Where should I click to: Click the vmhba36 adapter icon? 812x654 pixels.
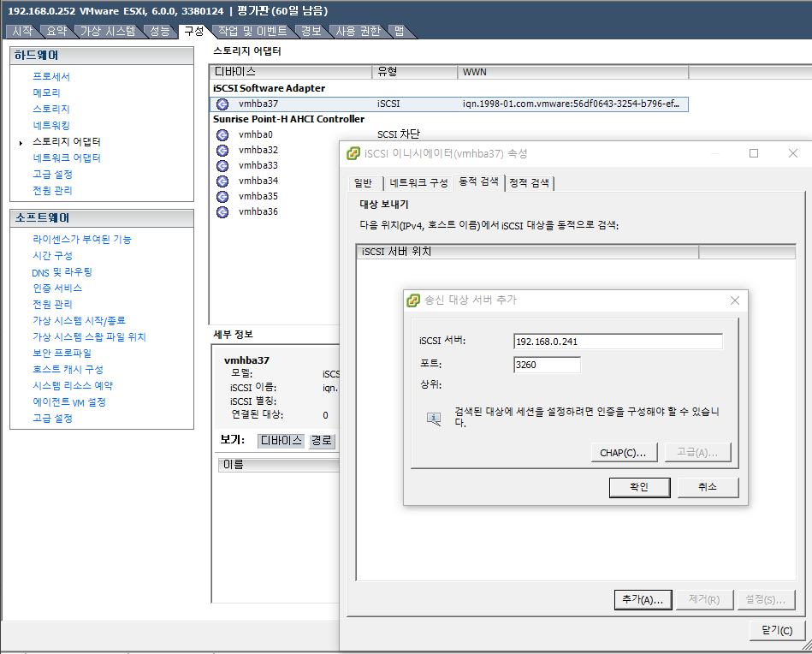coord(222,211)
